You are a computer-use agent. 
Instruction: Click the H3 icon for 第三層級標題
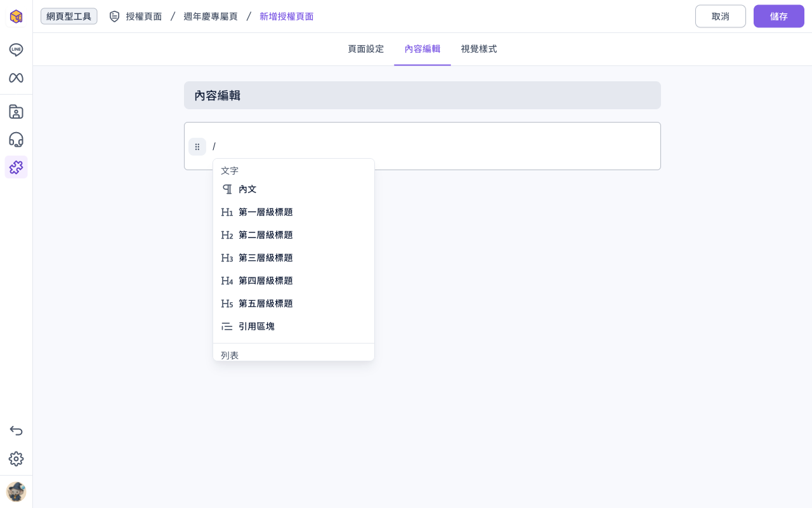[227, 258]
